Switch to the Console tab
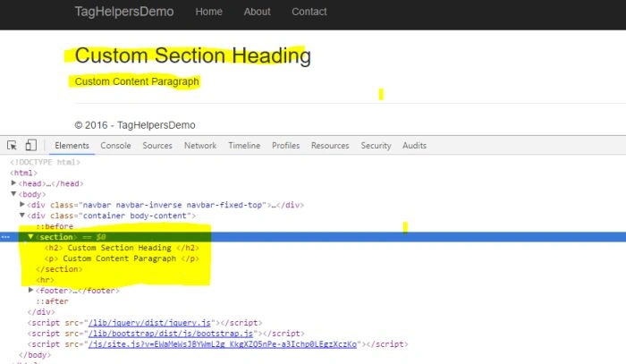The width and height of the screenshot is (626, 364). 115,145
